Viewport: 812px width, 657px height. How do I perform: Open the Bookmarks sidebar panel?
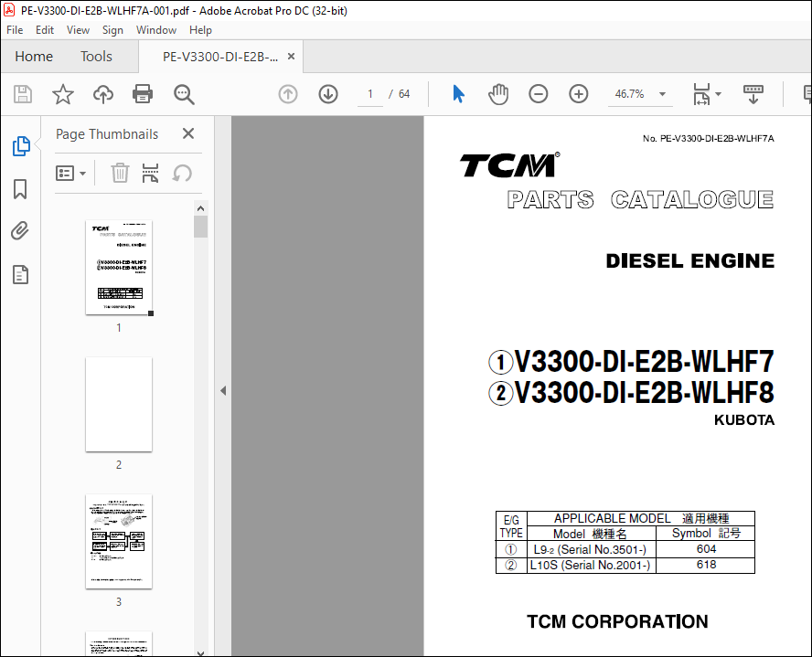point(20,189)
